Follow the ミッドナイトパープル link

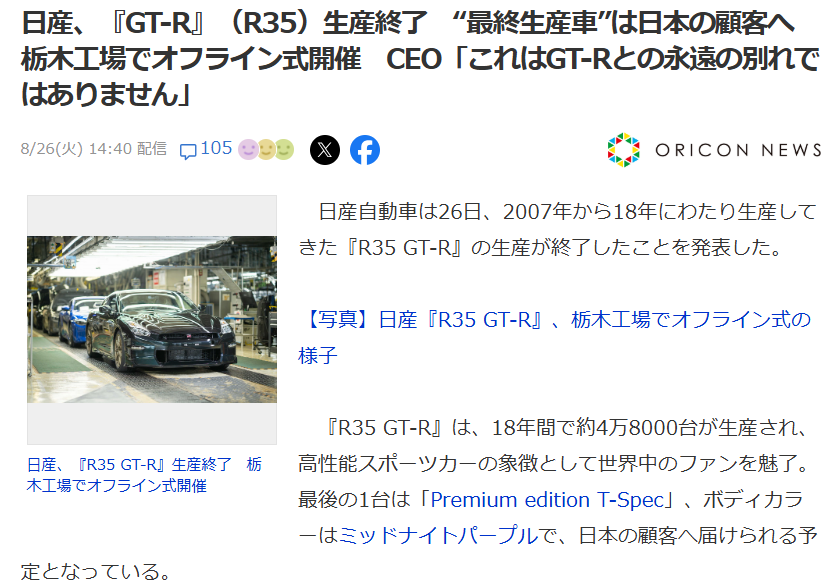(438, 535)
